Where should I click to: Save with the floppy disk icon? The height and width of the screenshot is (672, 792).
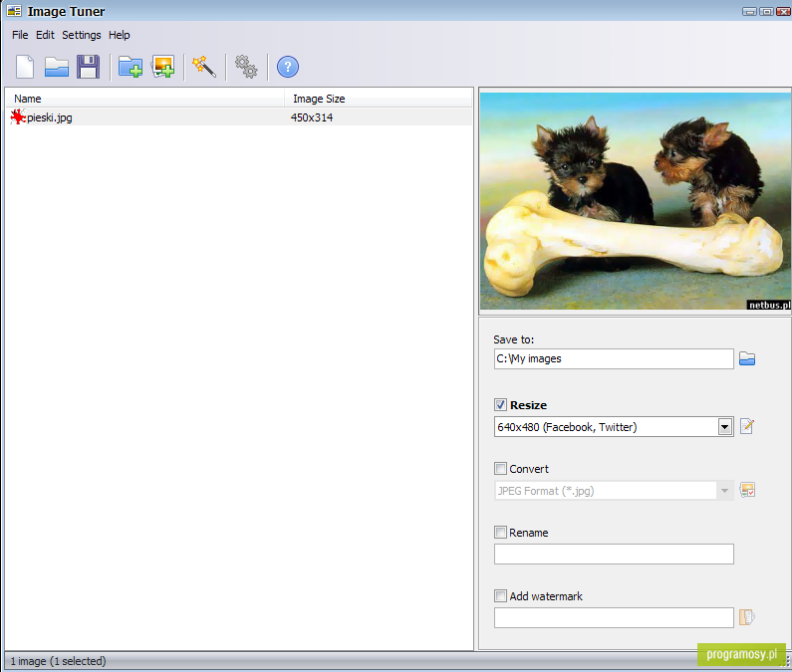(x=89, y=67)
